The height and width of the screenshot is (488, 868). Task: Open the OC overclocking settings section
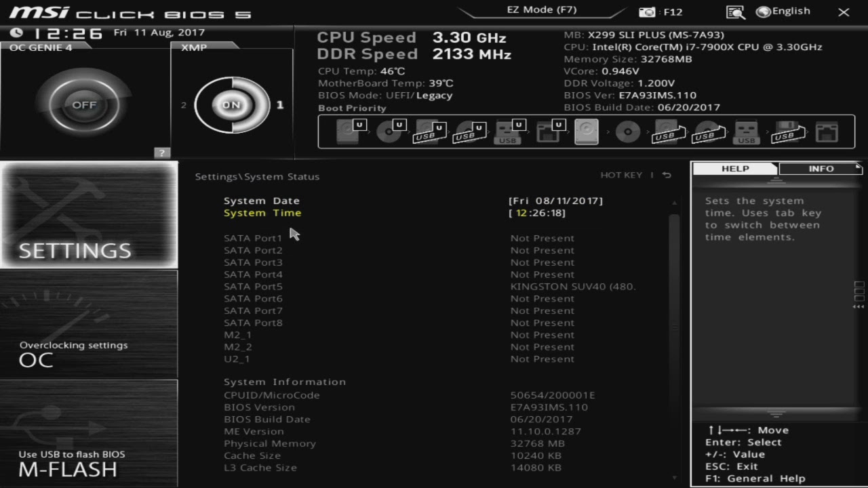(x=89, y=324)
